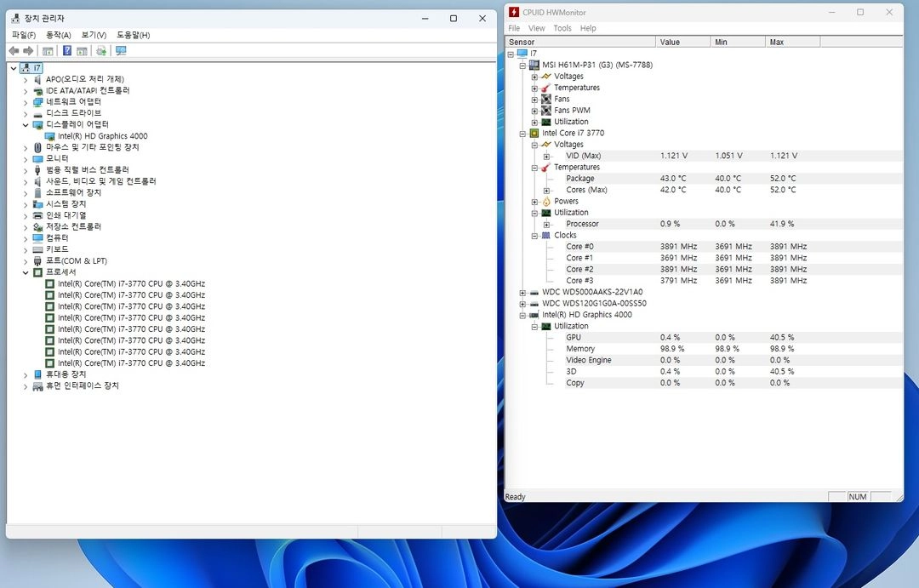Screen dimensions: 919x588
Task: Open the Help menu in HWMonitor
Action: [588, 28]
